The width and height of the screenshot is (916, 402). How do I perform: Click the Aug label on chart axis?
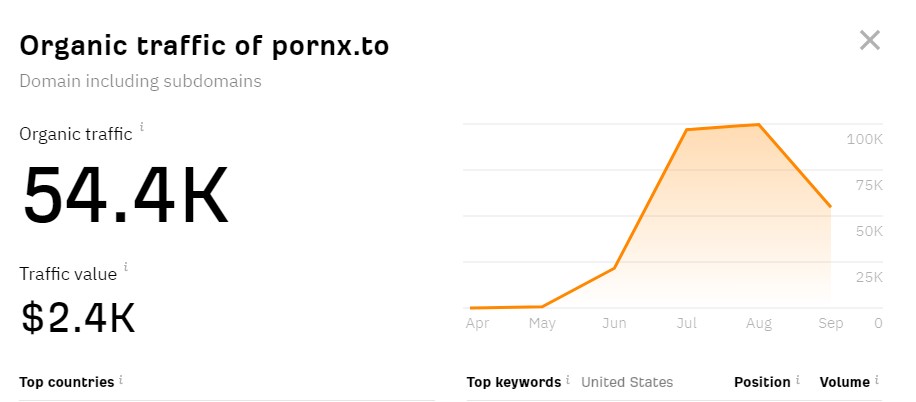click(x=759, y=323)
